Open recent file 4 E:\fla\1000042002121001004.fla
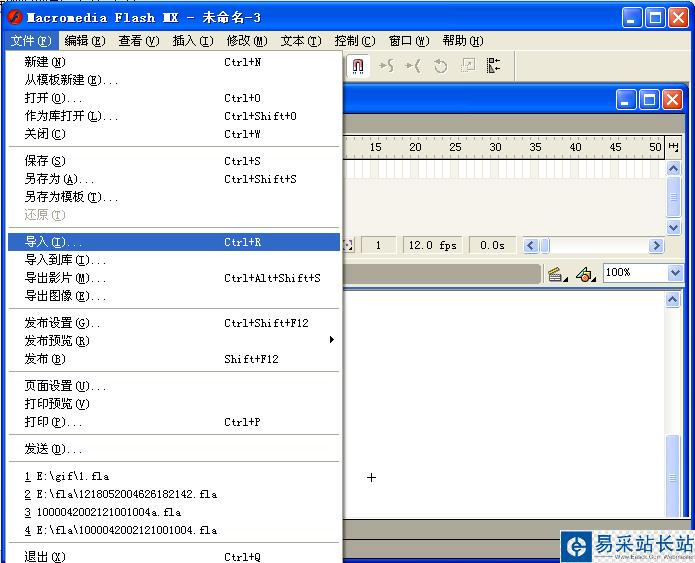The height and width of the screenshot is (563, 695). 174,530
